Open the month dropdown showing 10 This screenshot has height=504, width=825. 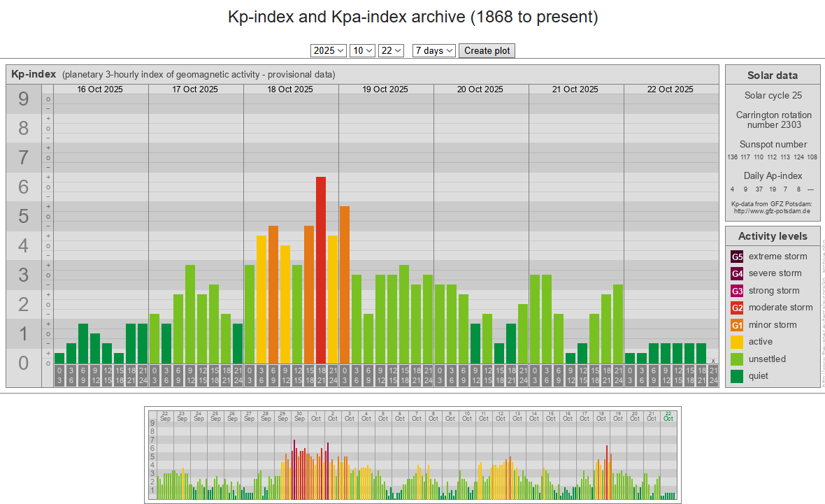362,50
